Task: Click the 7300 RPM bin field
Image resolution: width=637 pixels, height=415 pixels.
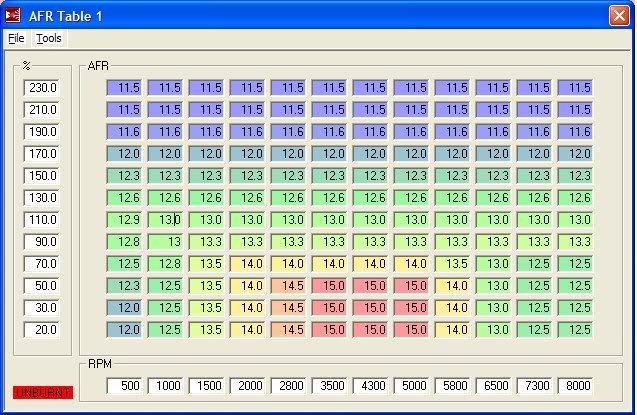Action: (535, 385)
